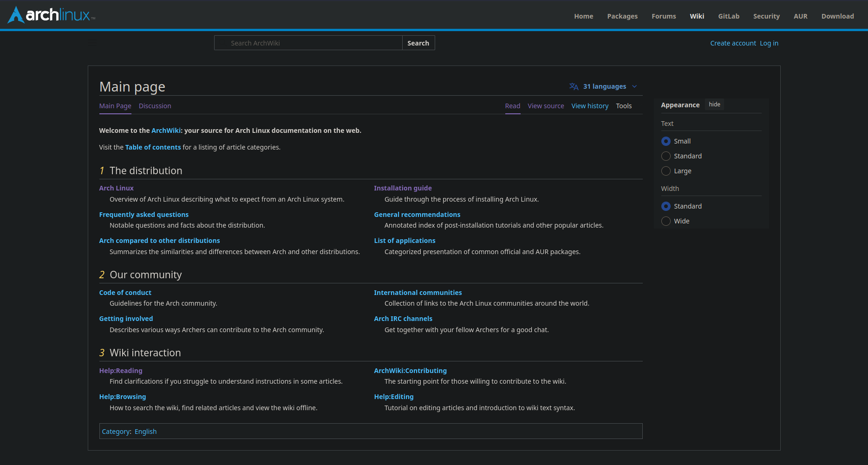Open View history tab
The image size is (868, 465).
pos(590,106)
